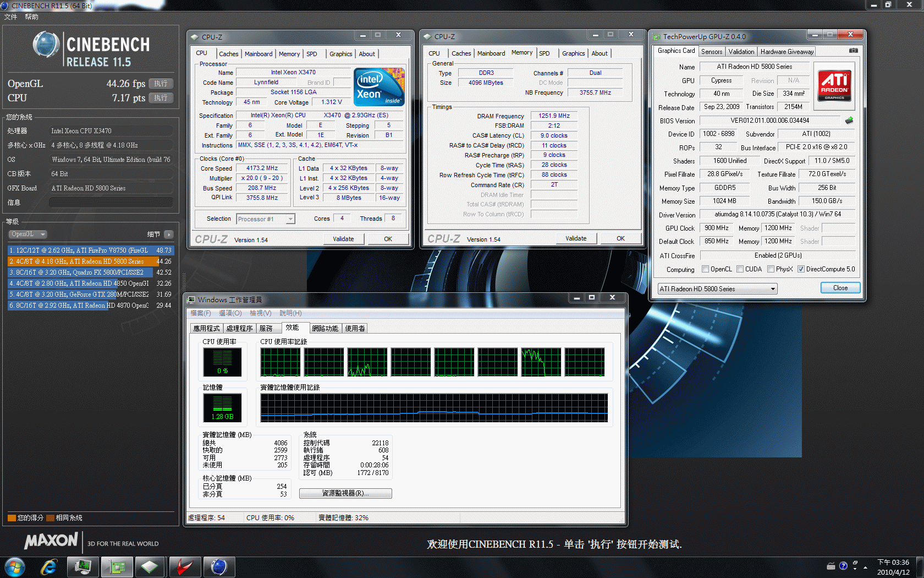Click the orange 您的得分 legend swatch
Image resolution: width=924 pixels, height=578 pixels.
click(x=12, y=518)
